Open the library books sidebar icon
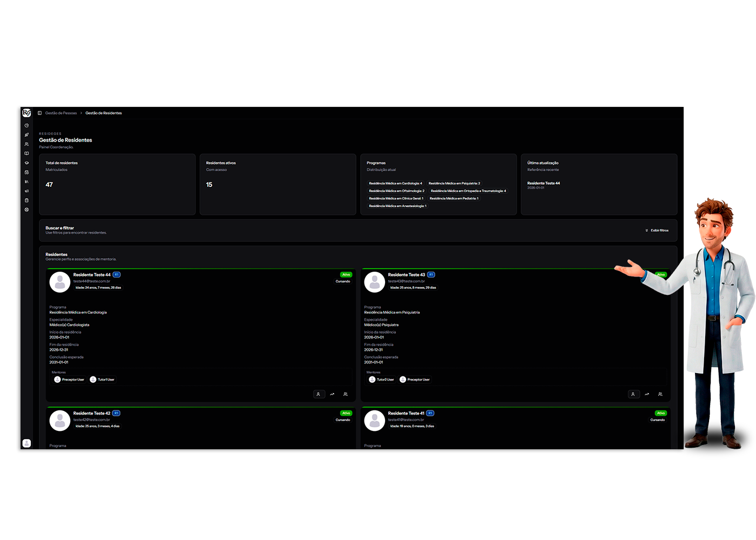This screenshot has width=756, height=540. (x=26, y=181)
